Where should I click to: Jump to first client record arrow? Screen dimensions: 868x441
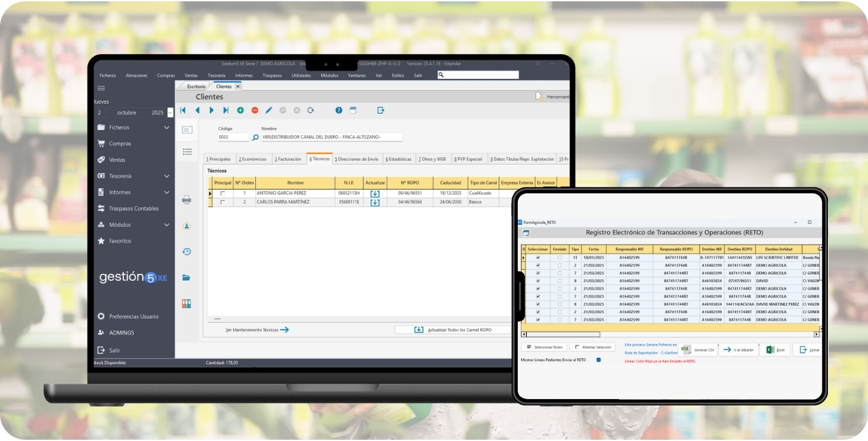[183, 111]
